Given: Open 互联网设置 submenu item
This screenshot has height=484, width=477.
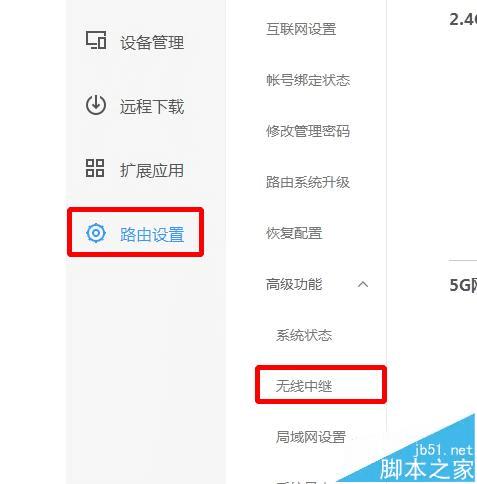Looking at the screenshot, I should tap(301, 29).
